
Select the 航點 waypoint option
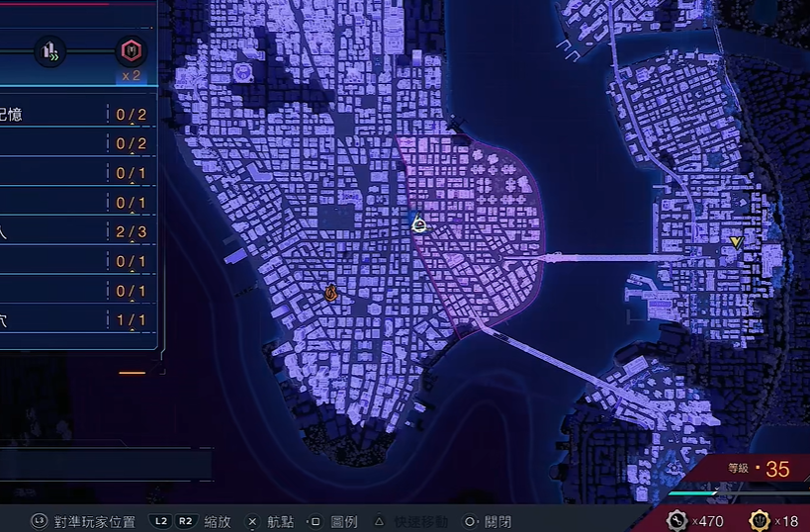pos(280,522)
